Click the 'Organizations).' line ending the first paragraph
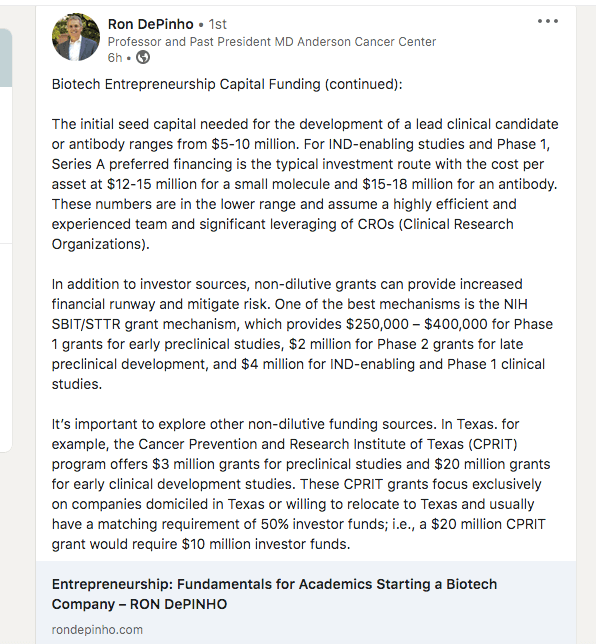The image size is (596, 644). coord(101,244)
